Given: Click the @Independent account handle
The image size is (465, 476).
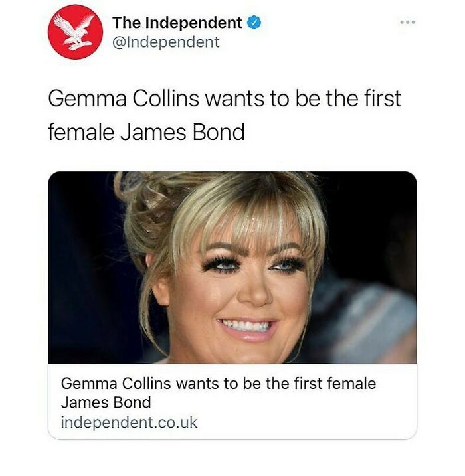Looking at the screenshot, I should click(x=166, y=42).
